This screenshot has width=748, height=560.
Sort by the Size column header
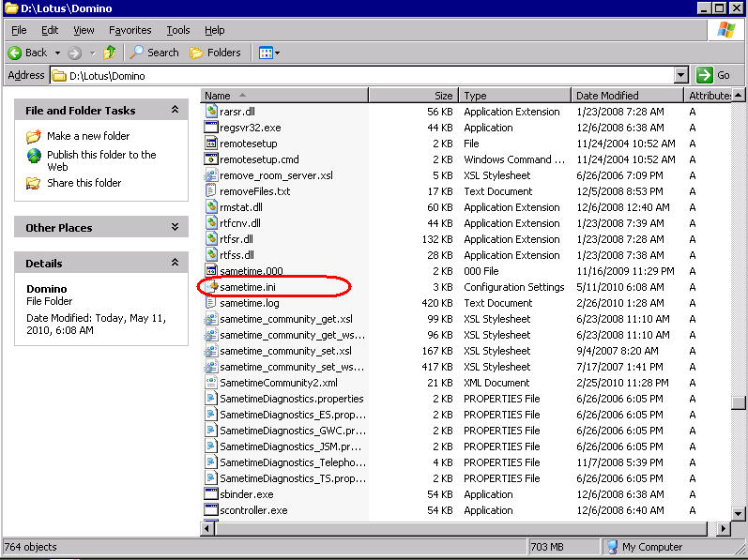tap(414, 96)
